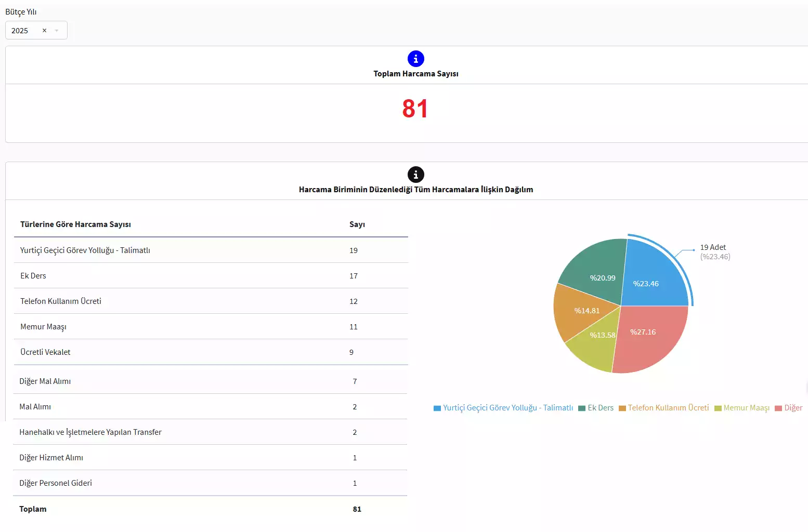The image size is (808, 532).
Task: Select the Diğer Mal Alımı table row
Action: coord(45,381)
